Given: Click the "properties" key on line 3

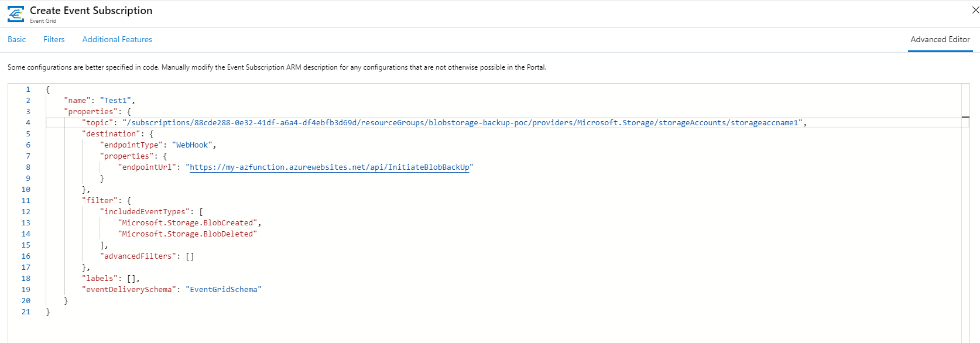Looking at the screenshot, I should [x=91, y=112].
